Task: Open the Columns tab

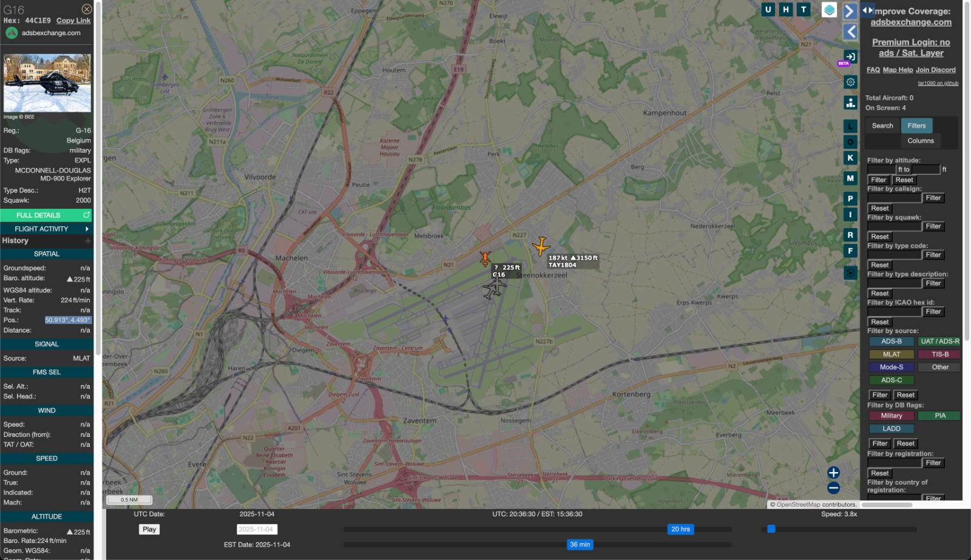Action: click(x=921, y=141)
